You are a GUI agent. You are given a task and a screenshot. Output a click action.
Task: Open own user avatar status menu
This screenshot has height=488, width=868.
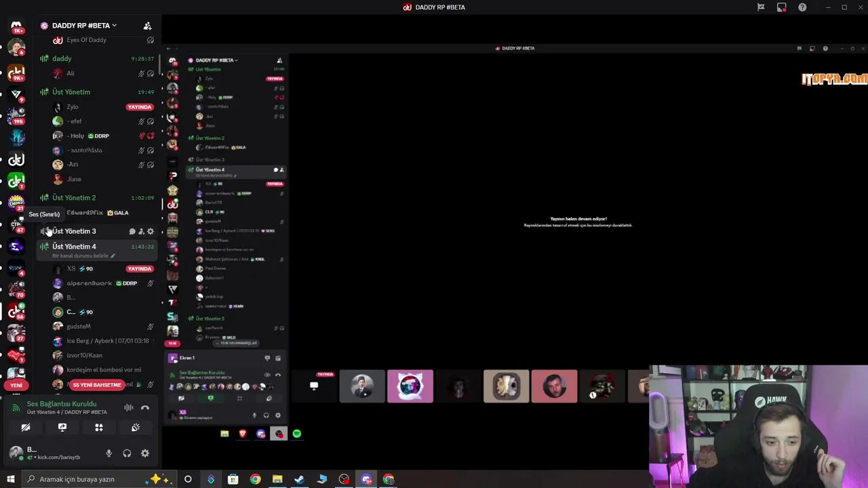[16, 453]
